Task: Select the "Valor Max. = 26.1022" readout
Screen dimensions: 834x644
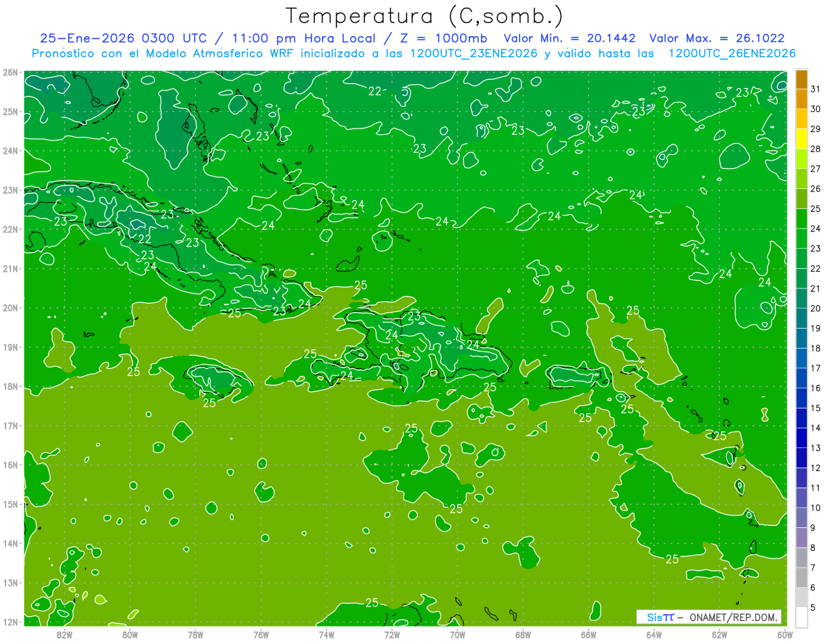Action: click(717, 38)
